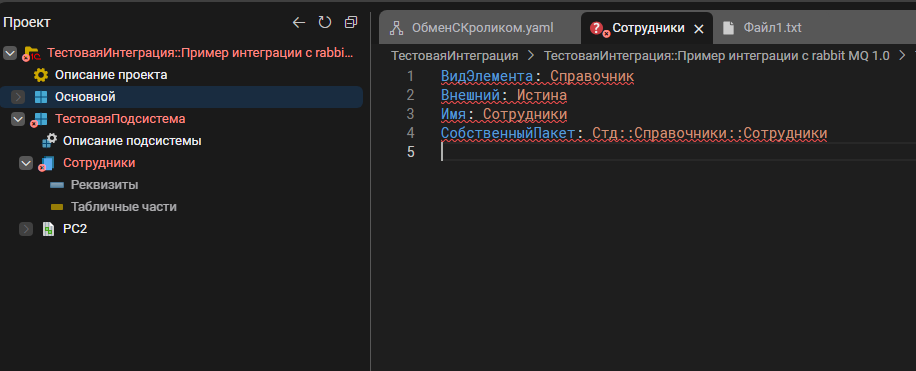Collapse the ТестоваяИнтеграция project node
Viewport: 916px width, 371px height.
[x=10, y=53]
